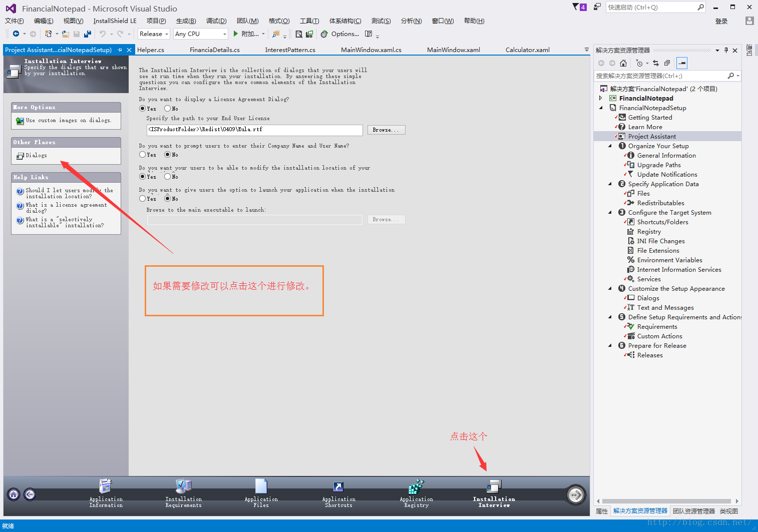
Task: Select Releases in Solution Explorer tree
Action: pyautogui.click(x=650, y=355)
